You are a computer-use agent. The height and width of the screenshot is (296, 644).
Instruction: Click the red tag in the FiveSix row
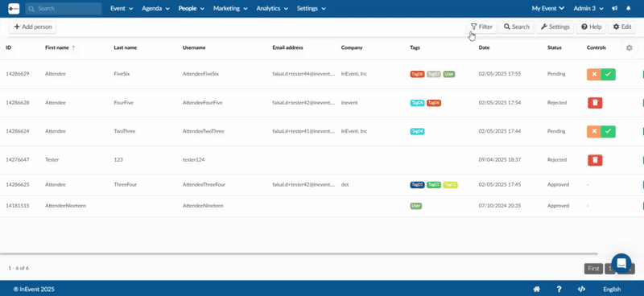[x=417, y=74]
